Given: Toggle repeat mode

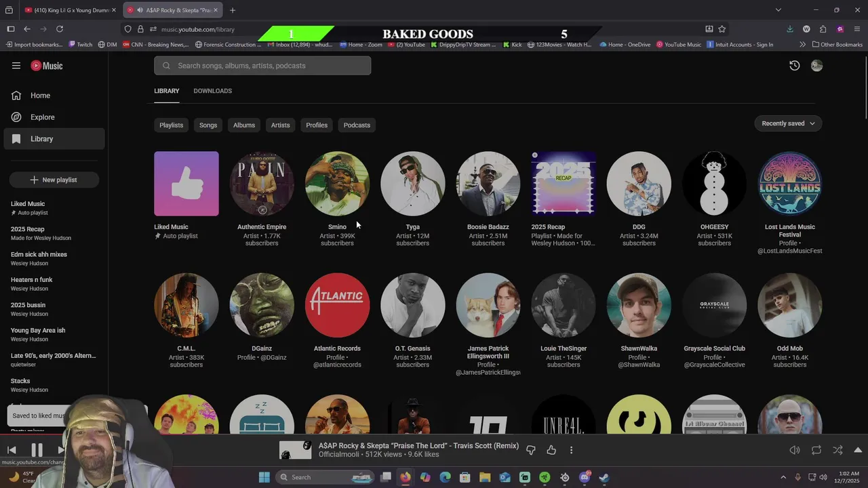Looking at the screenshot, I should (x=816, y=450).
